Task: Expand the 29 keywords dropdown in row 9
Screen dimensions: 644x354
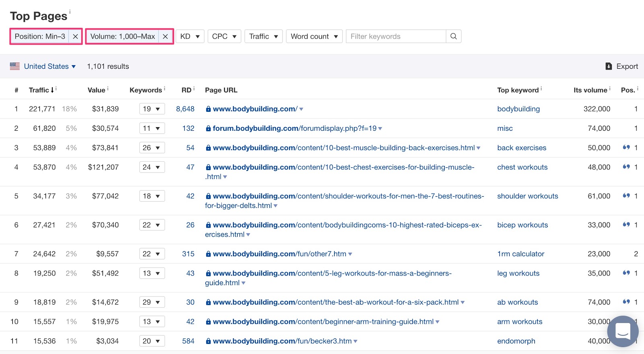Action: (152, 302)
